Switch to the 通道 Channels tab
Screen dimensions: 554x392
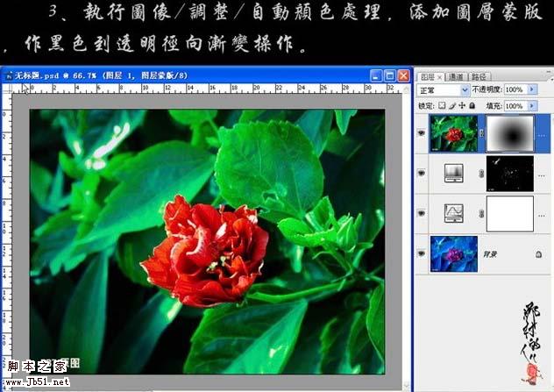click(x=456, y=76)
